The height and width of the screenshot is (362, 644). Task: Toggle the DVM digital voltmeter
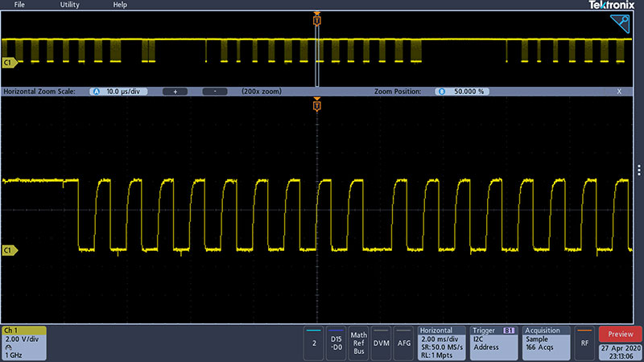(x=381, y=342)
